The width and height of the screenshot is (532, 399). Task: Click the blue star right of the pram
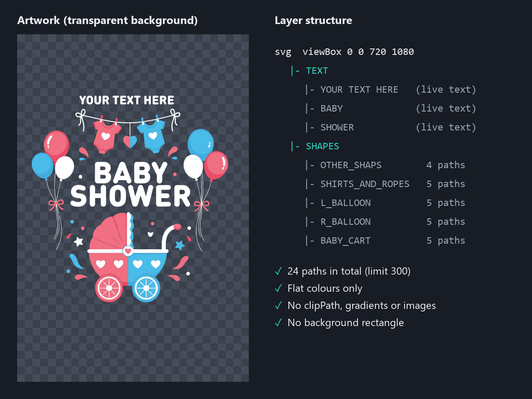[180, 245]
